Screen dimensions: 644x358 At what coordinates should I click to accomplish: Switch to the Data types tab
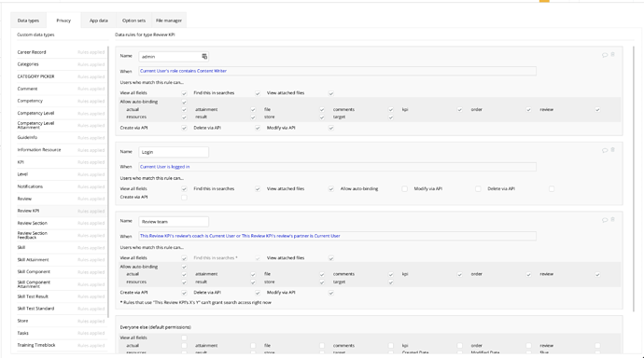[x=28, y=21]
